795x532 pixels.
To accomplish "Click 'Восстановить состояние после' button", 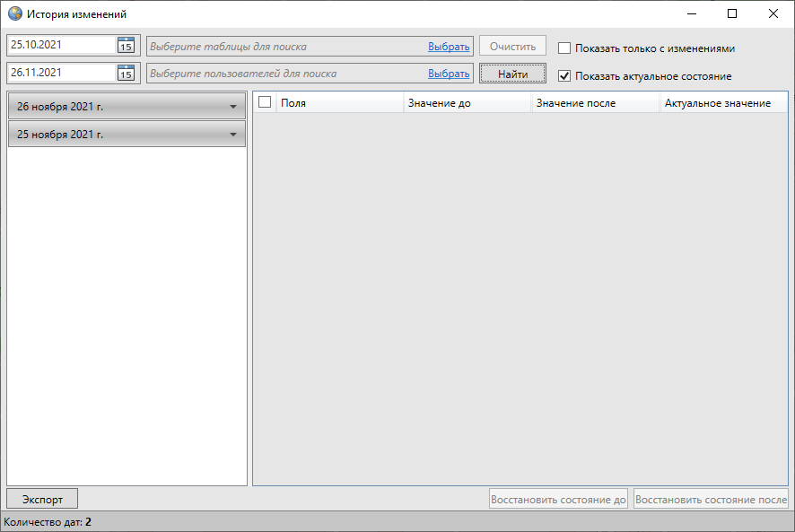I will [711, 500].
